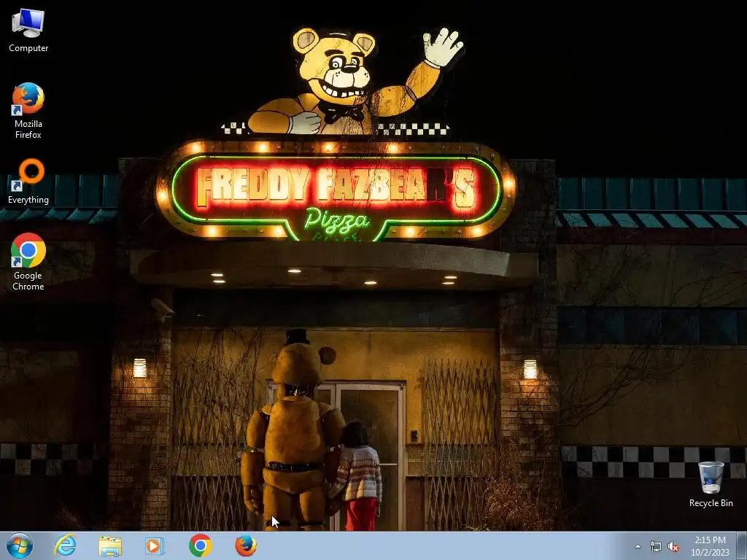Viewport: 747px width, 560px height.
Task: Launch Firefox from the taskbar
Action: coord(245,545)
